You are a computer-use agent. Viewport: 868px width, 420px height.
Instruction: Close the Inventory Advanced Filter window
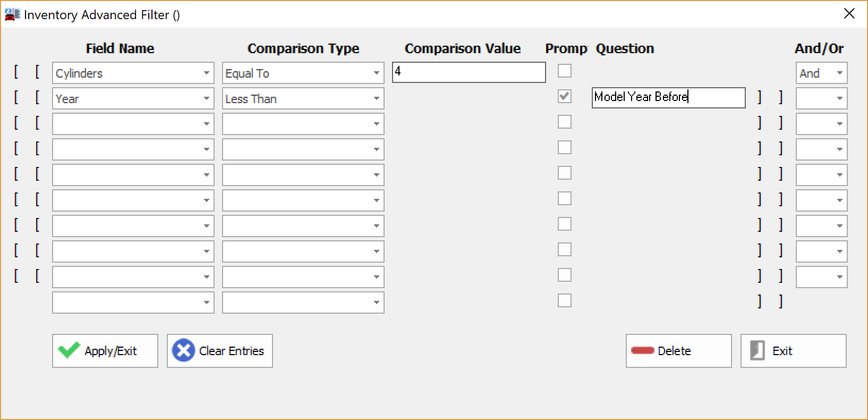click(849, 14)
